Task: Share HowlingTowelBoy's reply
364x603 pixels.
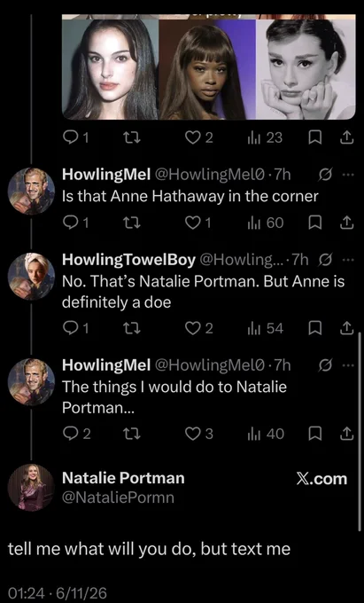Action: click(346, 328)
